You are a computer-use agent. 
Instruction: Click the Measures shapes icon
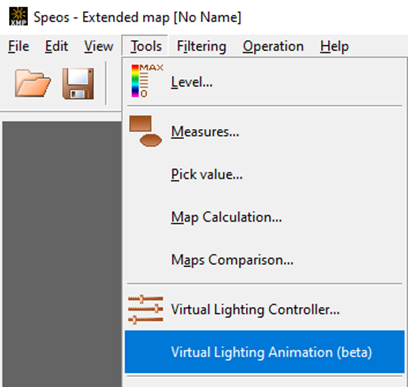pos(146,131)
